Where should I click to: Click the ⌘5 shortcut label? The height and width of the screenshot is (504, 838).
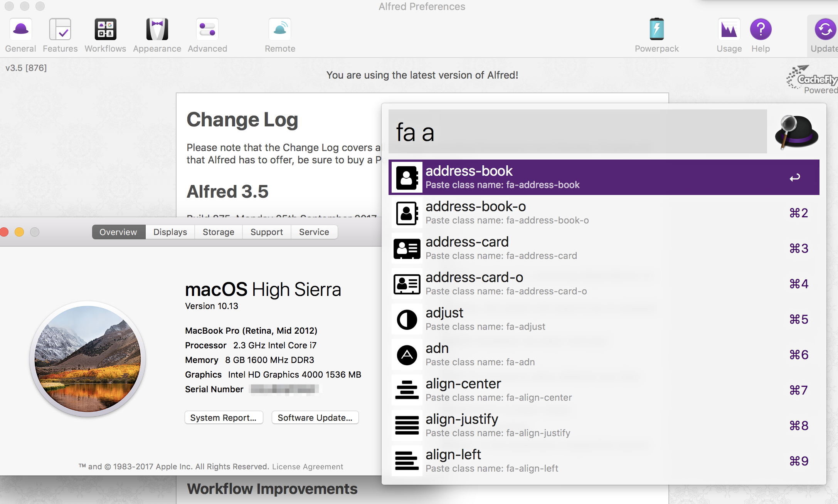click(x=799, y=319)
